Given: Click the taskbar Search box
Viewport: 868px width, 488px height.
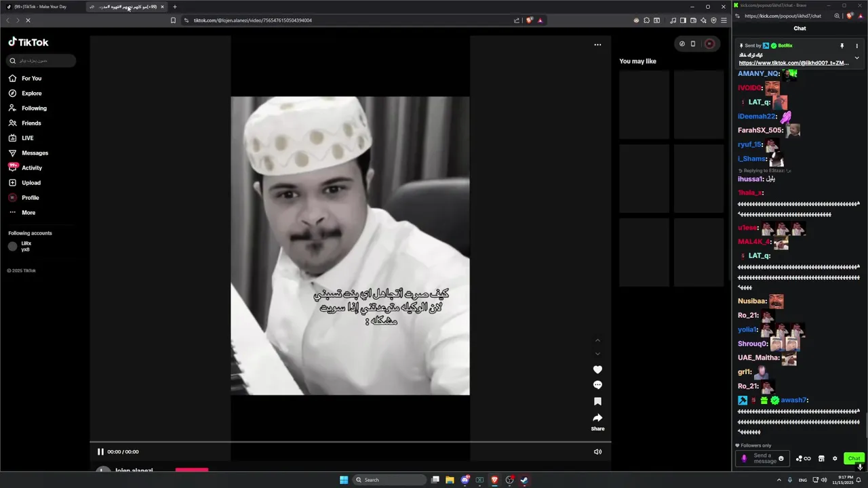Looking at the screenshot, I should click(x=390, y=480).
